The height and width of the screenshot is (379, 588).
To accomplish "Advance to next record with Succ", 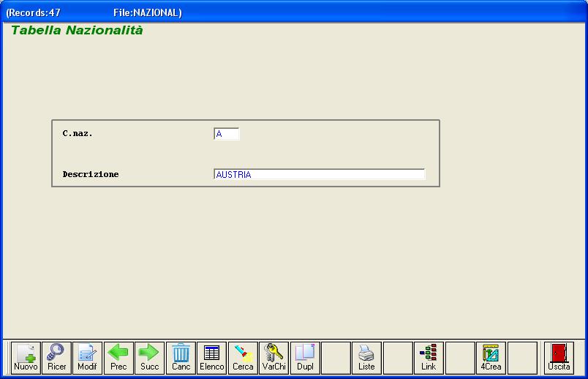I will point(150,358).
